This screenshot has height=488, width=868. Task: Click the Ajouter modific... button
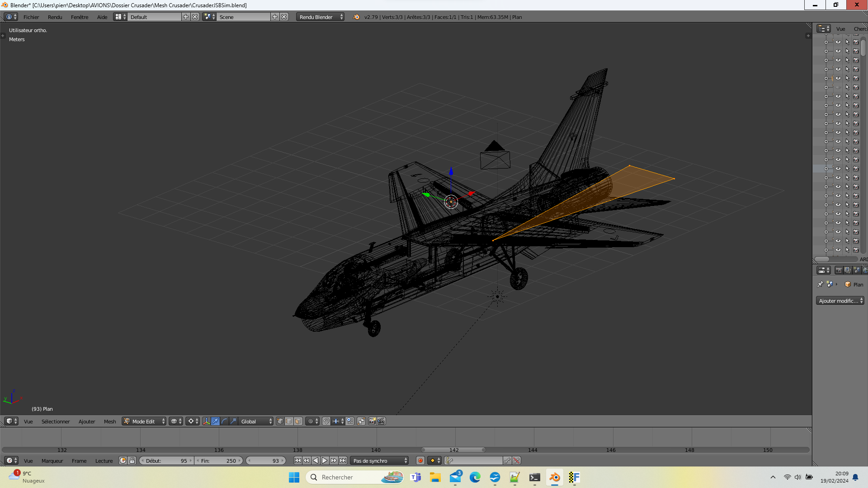coord(840,300)
